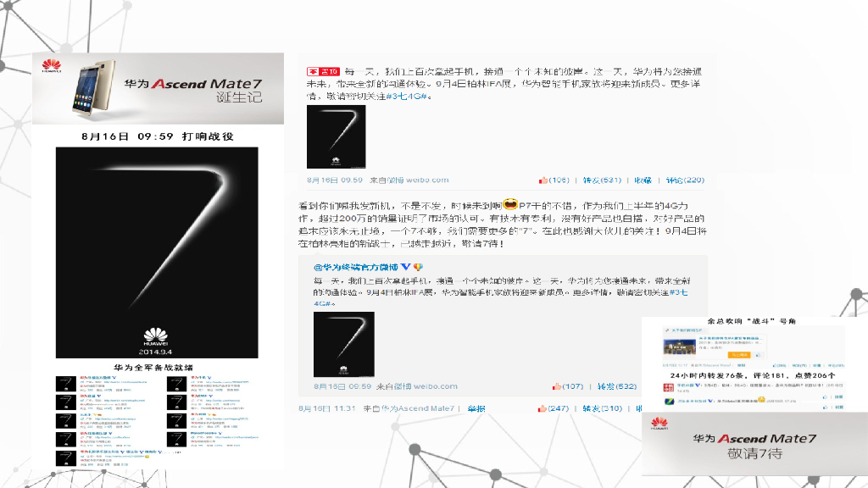
Task: Click the thumbs-up icon showing 106 likes
Action: (x=543, y=180)
